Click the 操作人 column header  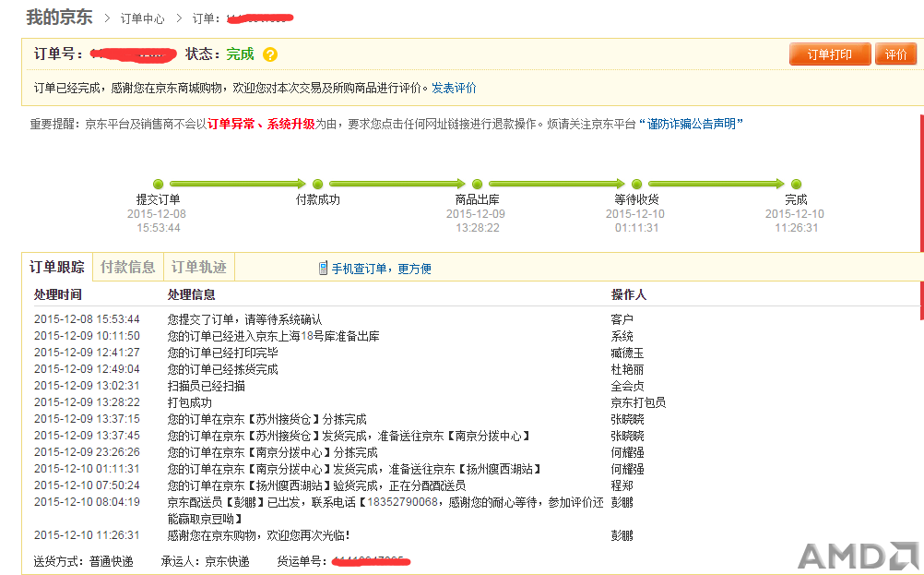coord(628,294)
